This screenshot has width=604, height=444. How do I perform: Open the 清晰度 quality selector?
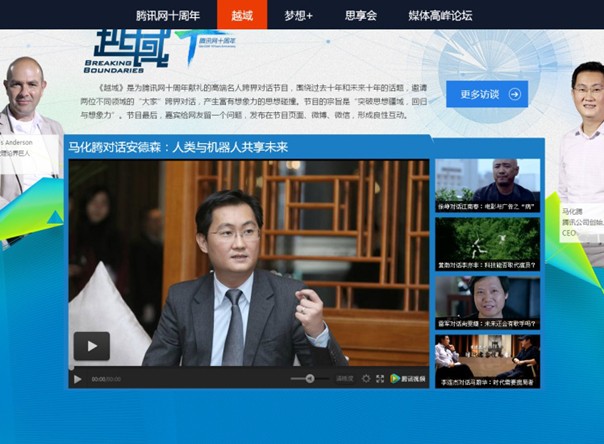345,379
